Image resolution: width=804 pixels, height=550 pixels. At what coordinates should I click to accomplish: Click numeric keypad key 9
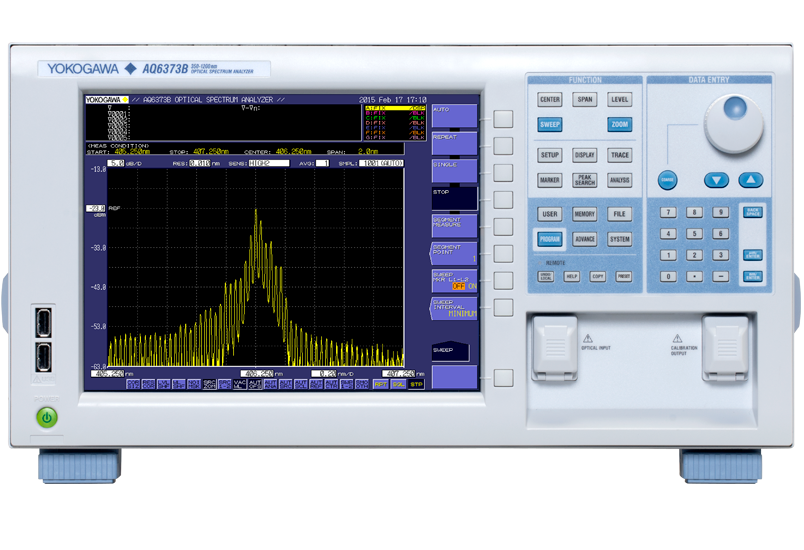pyautogui.click(x=720, y=212)
